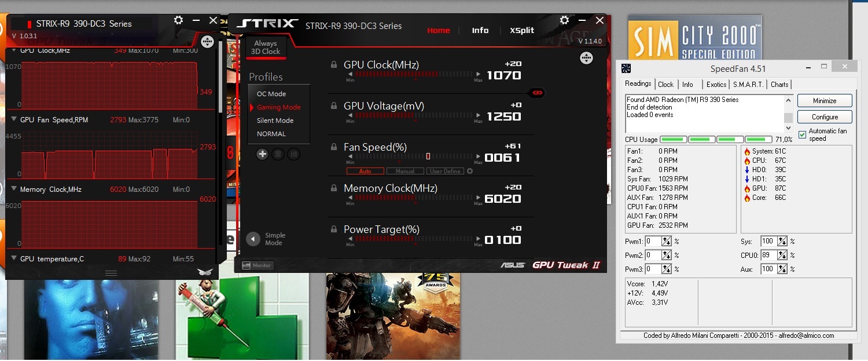The height and width of the screenshot is (361, 868).
Task: Add a new profile with plus icon
Action: (x=262, y=154)
